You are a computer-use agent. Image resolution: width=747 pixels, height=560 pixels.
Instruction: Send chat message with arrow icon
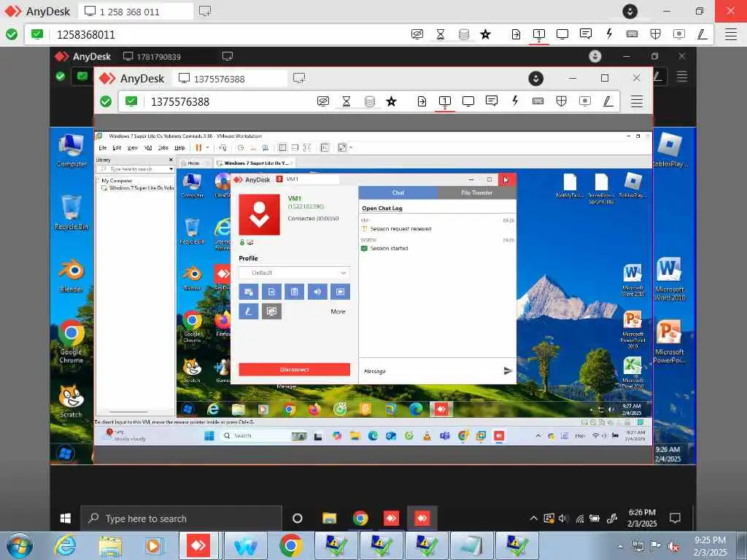click(508, 370)
